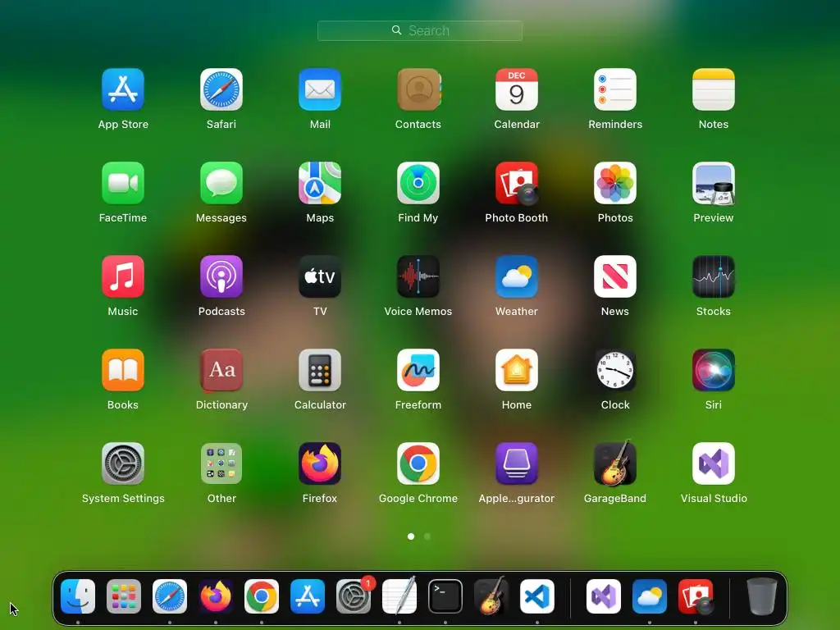Open Photo Booth from Launchpad grid

pos(517,183)
